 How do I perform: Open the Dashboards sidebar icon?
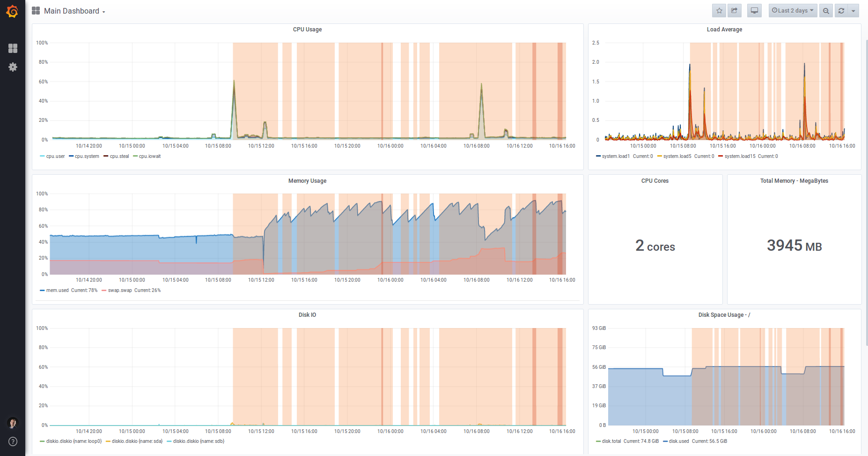pos(13,48)
